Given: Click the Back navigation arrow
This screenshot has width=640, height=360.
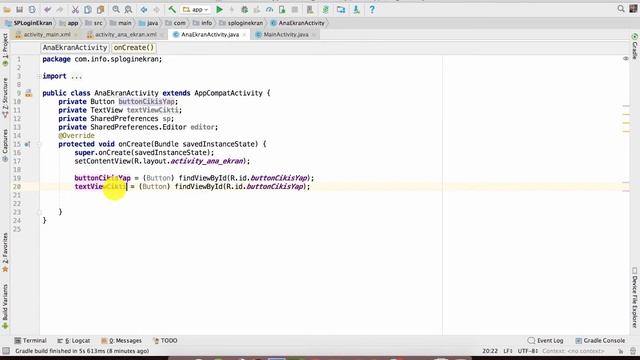Looking at the screenshot, I should coord(144,9).
